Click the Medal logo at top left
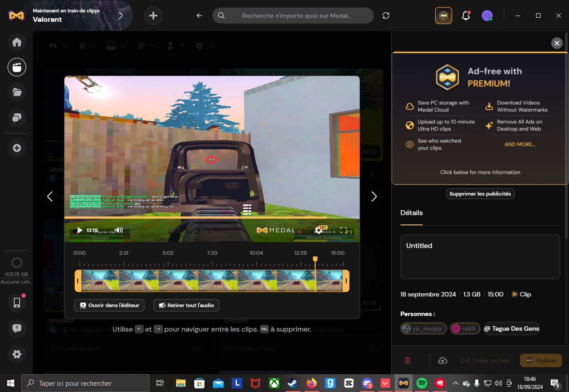This screenshot has width=569, height=392. pos(17,16)
